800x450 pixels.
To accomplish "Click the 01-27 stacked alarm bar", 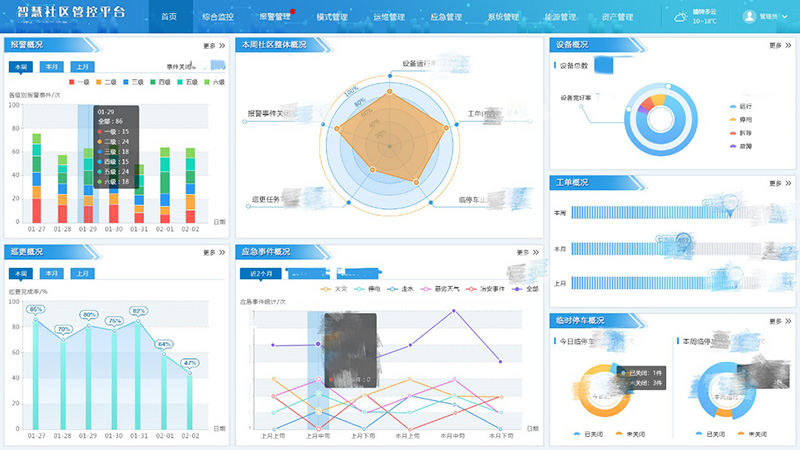I will click(37, 178).
